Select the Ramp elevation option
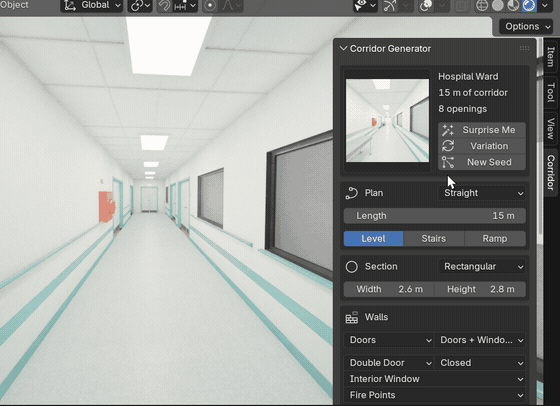560x406 pixels. pyautogui.click(x=495, y=239)
